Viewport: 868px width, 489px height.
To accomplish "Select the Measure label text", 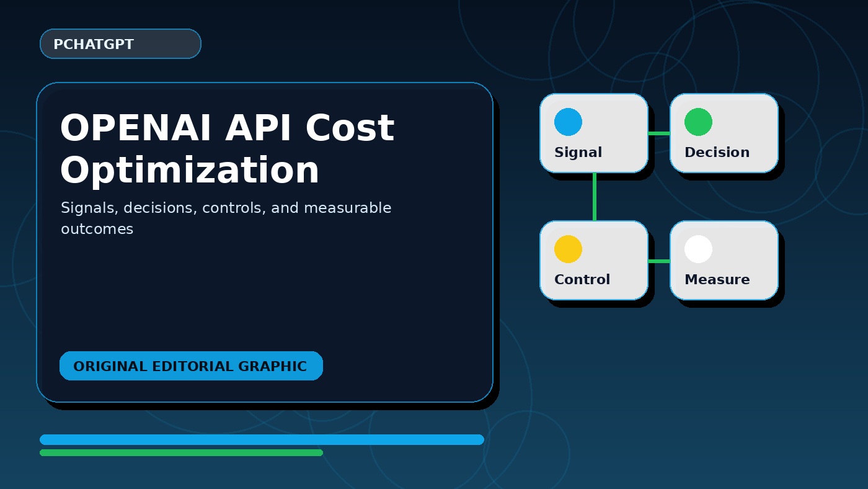I will pyautogui.click(x=717, y=280).
